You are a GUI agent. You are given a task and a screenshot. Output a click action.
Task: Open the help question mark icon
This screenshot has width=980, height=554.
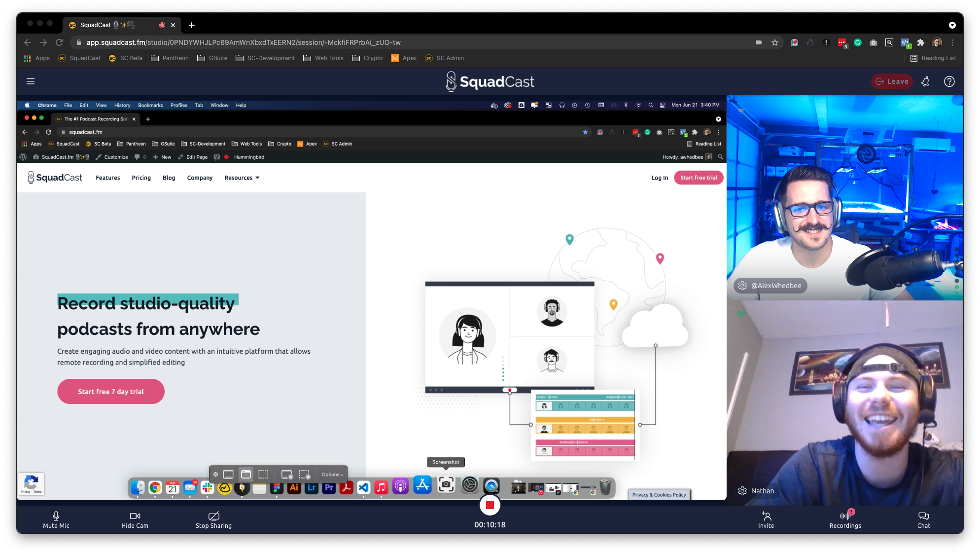click(x=949, y=81)
